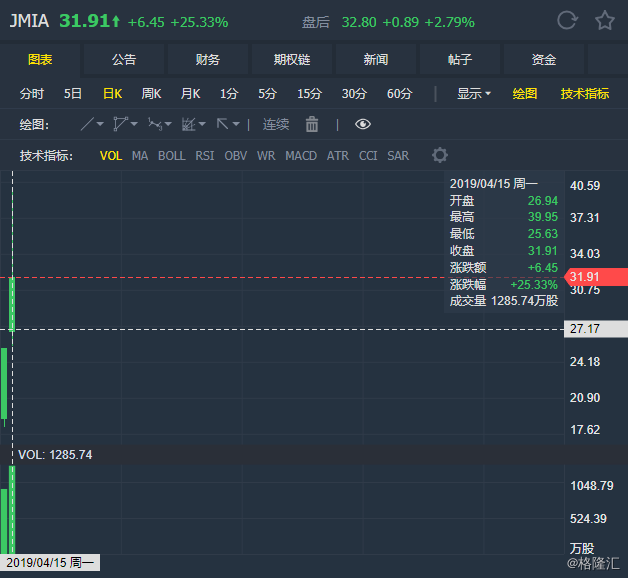Open the 期权链 options chain tab
The image size is (628, 578).
tap(292, 59)
